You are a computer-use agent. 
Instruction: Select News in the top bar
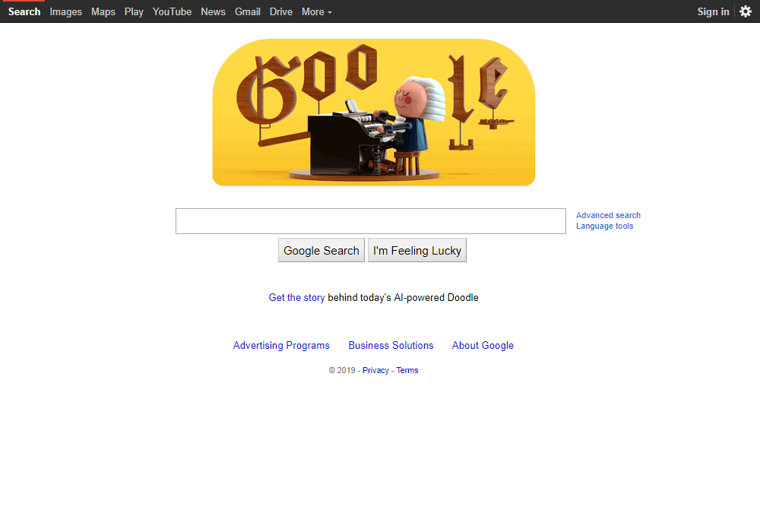point(214,11)
